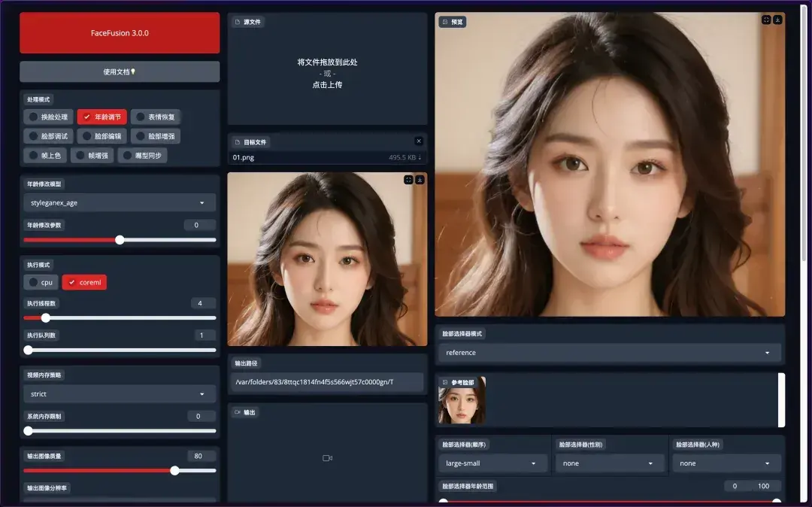Open the FaceFusion usage documentation

coord(120,71)
